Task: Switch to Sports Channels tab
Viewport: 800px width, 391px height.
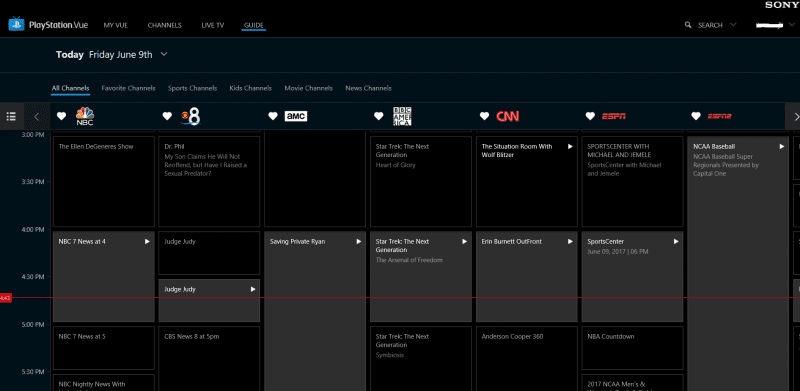Action: pyautogui.click(x=192, y=88)
